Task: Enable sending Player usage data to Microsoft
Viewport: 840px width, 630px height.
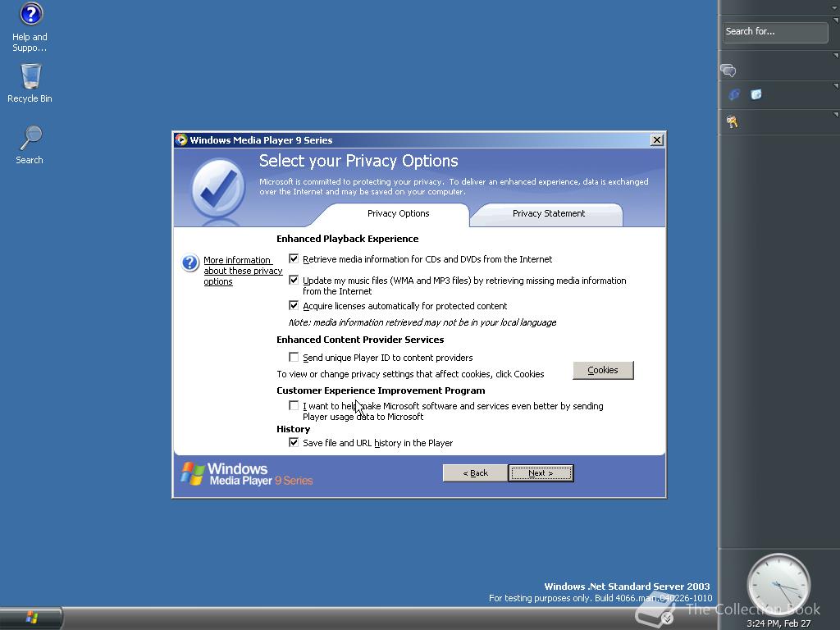Action: coord(294,405)
